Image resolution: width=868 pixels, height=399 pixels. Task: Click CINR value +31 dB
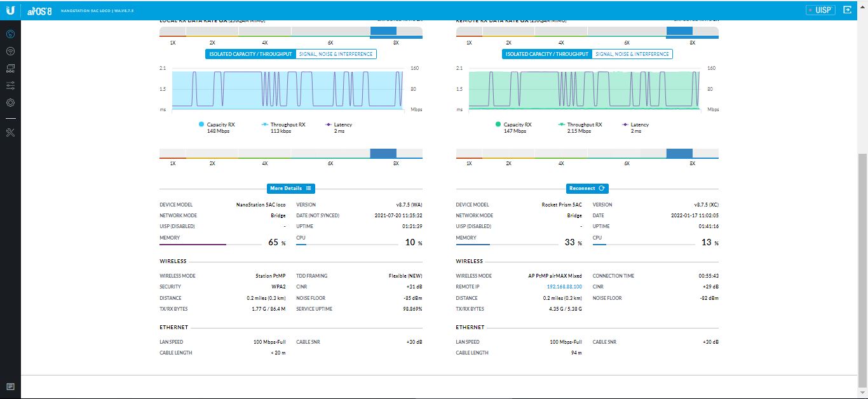click(414, 287)
